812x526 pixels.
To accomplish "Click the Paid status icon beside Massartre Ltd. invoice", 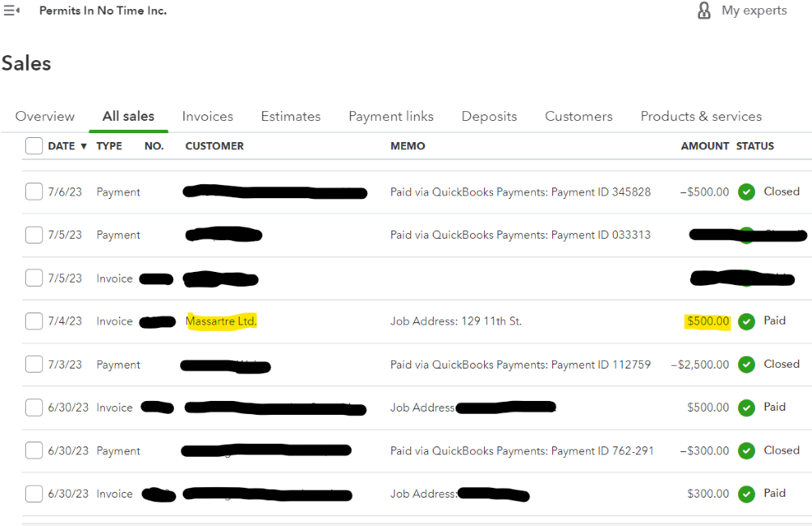I will (746, 321).
